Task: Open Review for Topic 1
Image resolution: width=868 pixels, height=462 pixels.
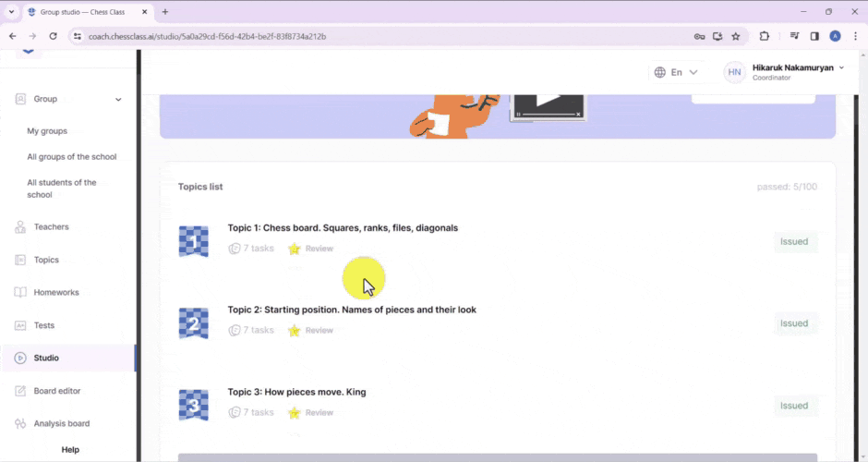Action: point(319,249)
